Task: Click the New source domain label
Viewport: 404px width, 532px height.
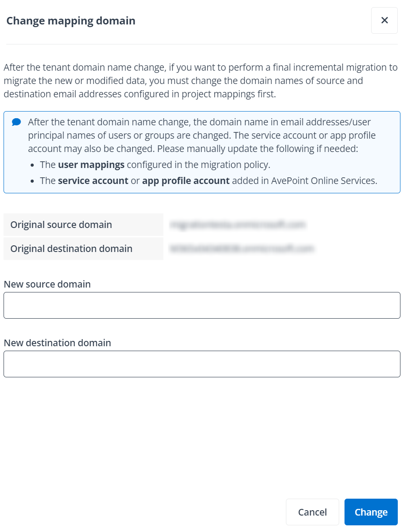Action: (47, 284)
